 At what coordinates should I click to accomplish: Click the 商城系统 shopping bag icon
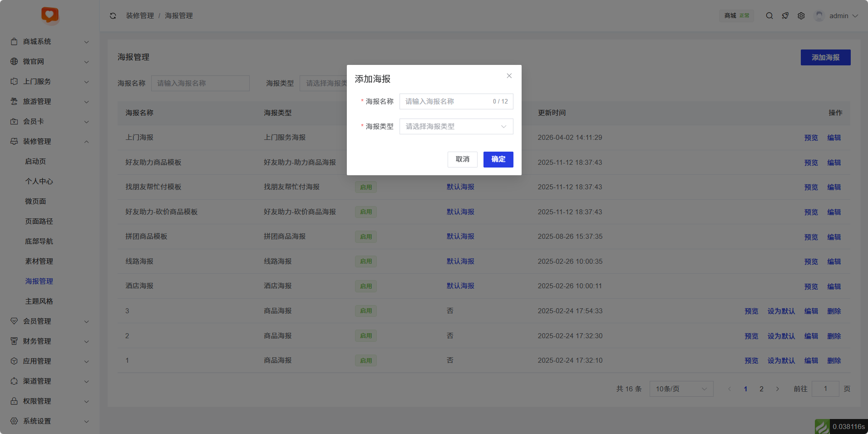[14, 41]
